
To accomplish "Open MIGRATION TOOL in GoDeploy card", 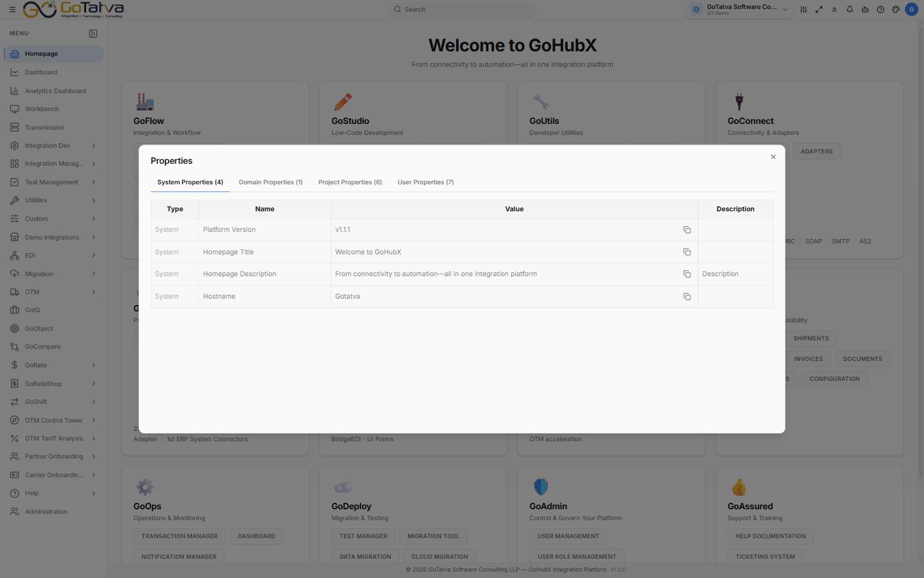I will (433, 536).
